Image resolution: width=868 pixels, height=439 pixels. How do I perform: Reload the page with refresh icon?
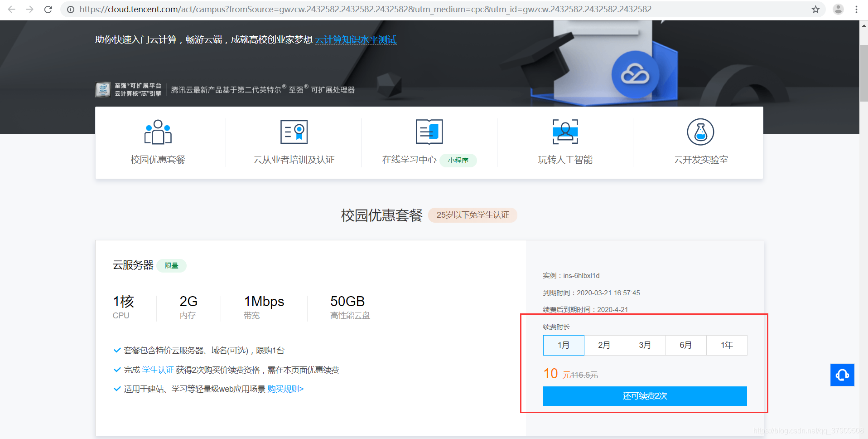(48, 9)
